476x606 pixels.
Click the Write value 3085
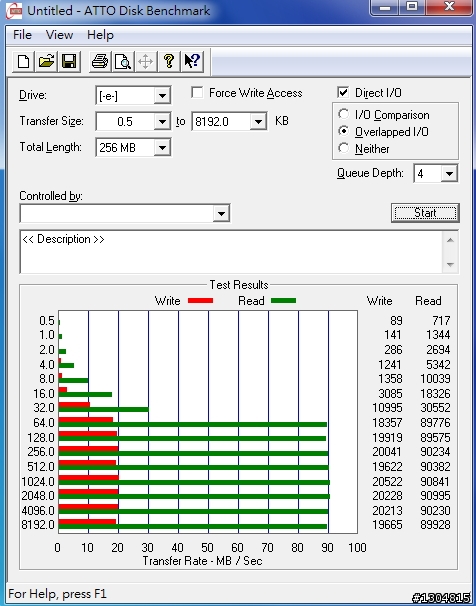tap(390, 393)
